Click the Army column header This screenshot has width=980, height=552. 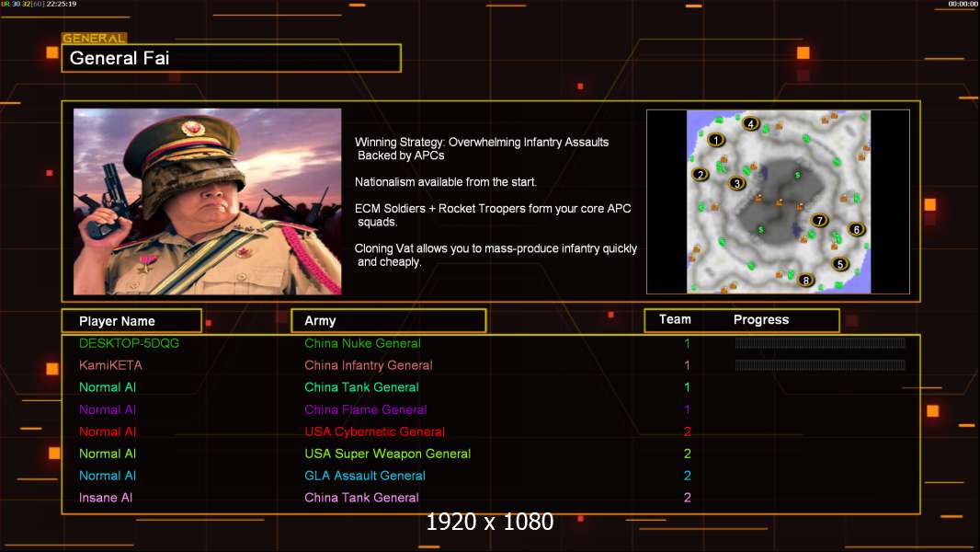(x=388, y=321)
